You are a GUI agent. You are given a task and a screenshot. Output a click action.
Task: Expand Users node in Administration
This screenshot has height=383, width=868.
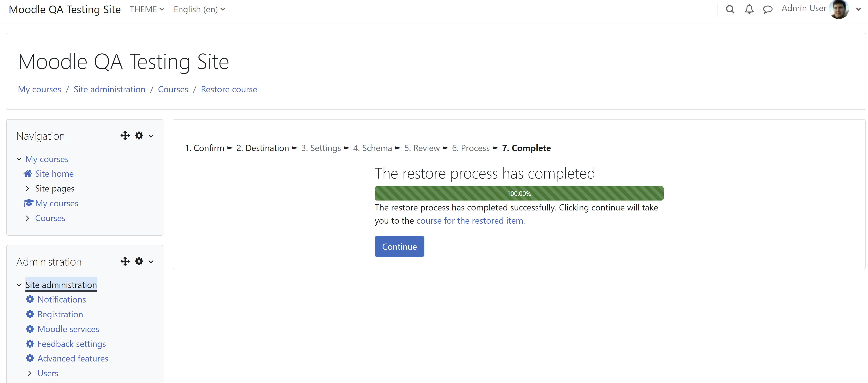[30, 373]
